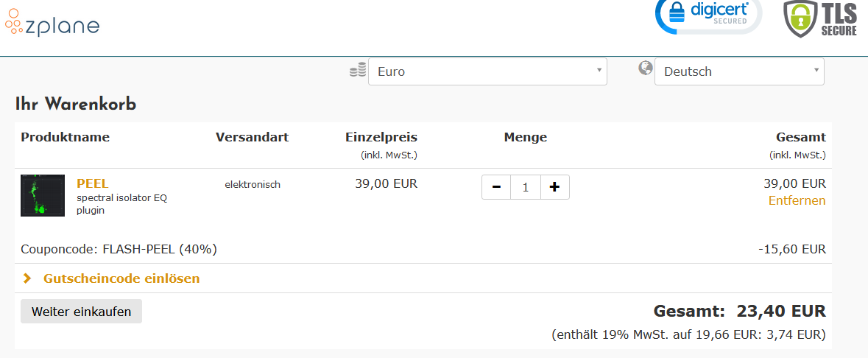Click the FLASH-PEEL coupon code line

[x=119, y=249]
